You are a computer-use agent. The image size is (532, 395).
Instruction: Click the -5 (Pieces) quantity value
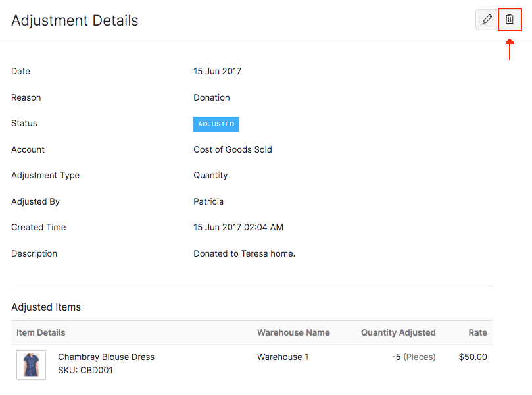pyautogui.click(x=414, y=357)
